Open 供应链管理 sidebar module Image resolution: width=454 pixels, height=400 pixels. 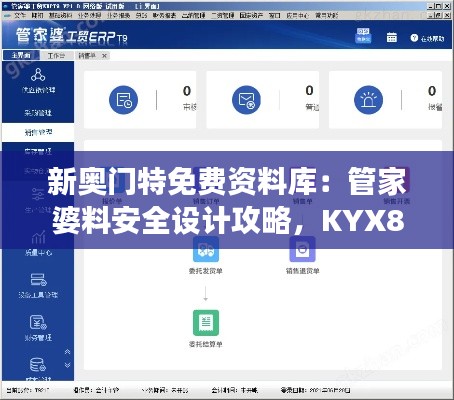pyautogui.click(x=38, y=80)
